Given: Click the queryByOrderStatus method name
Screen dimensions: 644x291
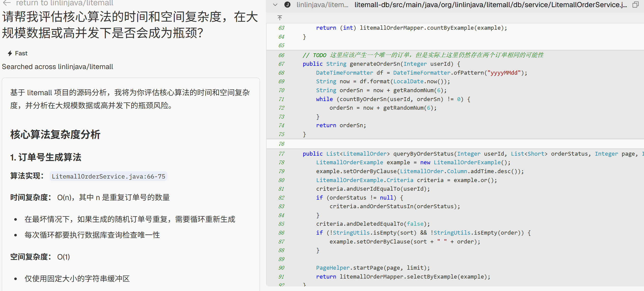Looking at the screenshot, I should 423,154.
